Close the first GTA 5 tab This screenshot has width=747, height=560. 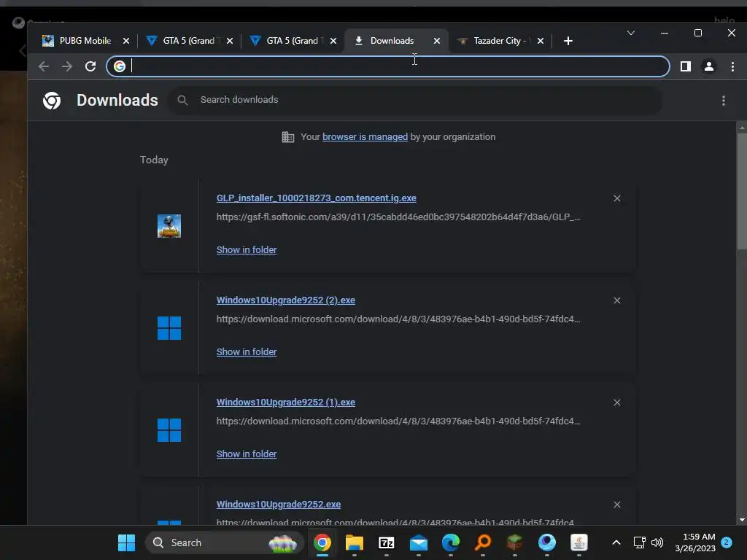(x=230, y=41)
